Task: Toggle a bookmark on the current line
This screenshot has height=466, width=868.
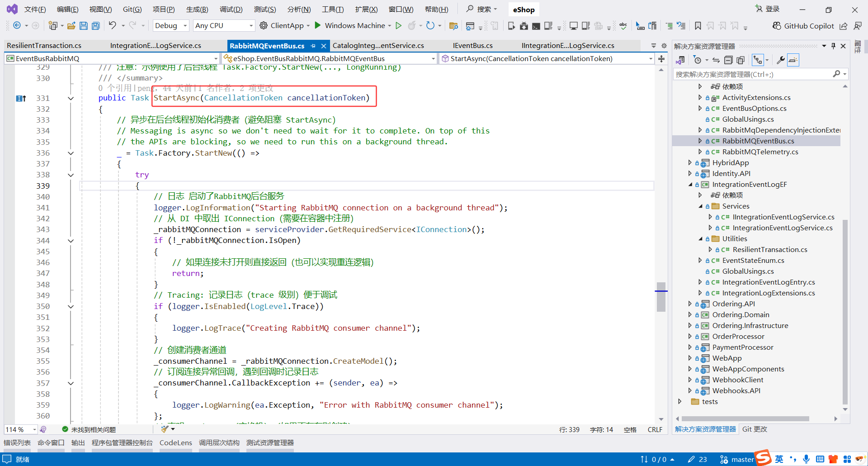Action: pos(698,26)
